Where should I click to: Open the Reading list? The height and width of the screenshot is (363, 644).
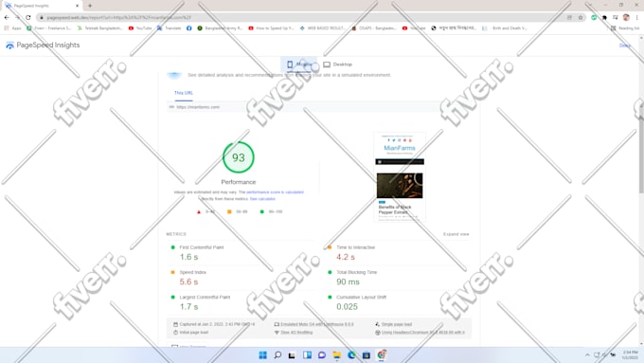[x=625, y=28]
